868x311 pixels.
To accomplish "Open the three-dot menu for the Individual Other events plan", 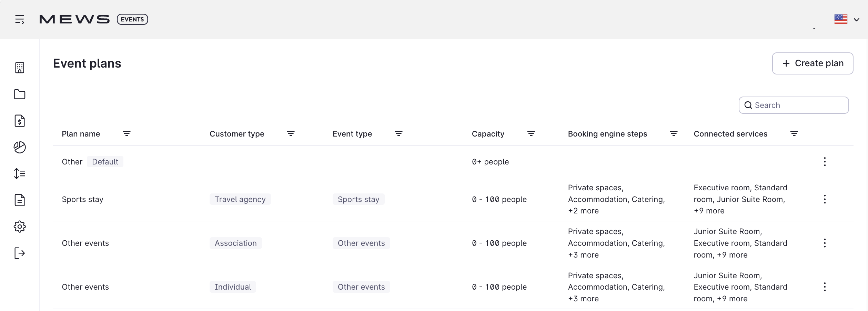I will 825,287.
